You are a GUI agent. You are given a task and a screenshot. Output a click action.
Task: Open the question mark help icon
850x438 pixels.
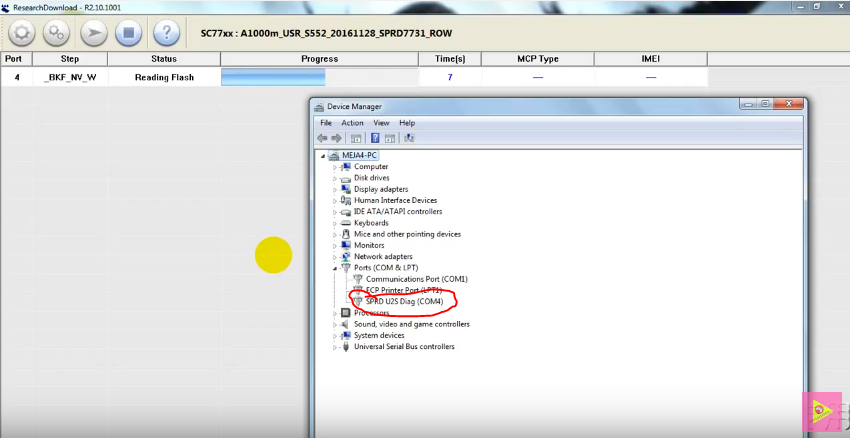click(166, 33)
